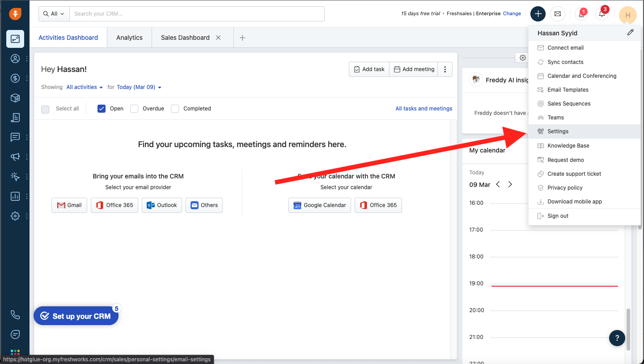Select Create support ticket menu item
Screen dimensions: 644x364
(585, 174)
